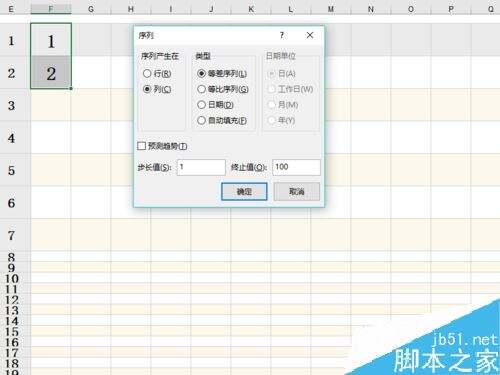Select column N header
This screenshot has height=375, width=500.
coord(371,9)
